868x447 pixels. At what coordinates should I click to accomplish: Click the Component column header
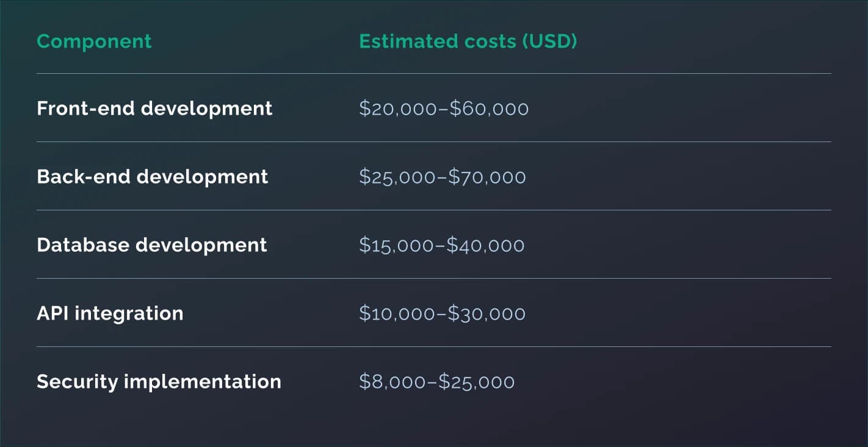[x=94, y=41]
